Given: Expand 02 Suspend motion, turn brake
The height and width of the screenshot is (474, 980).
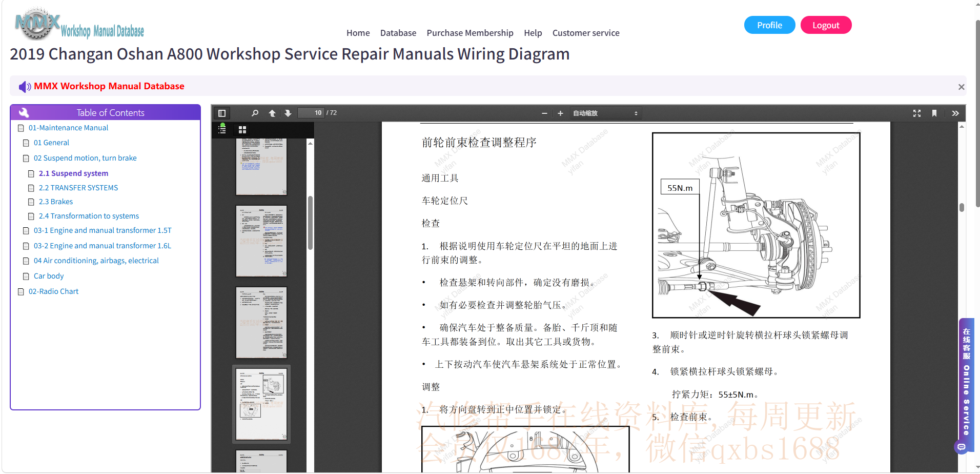Looking at the screenshot, I should tap(85, 158).
